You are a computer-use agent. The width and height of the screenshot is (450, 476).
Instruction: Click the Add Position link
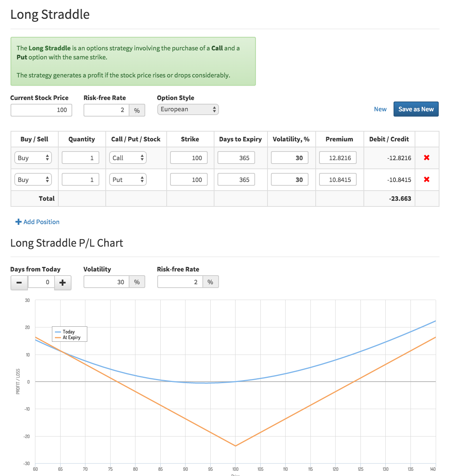37,222
